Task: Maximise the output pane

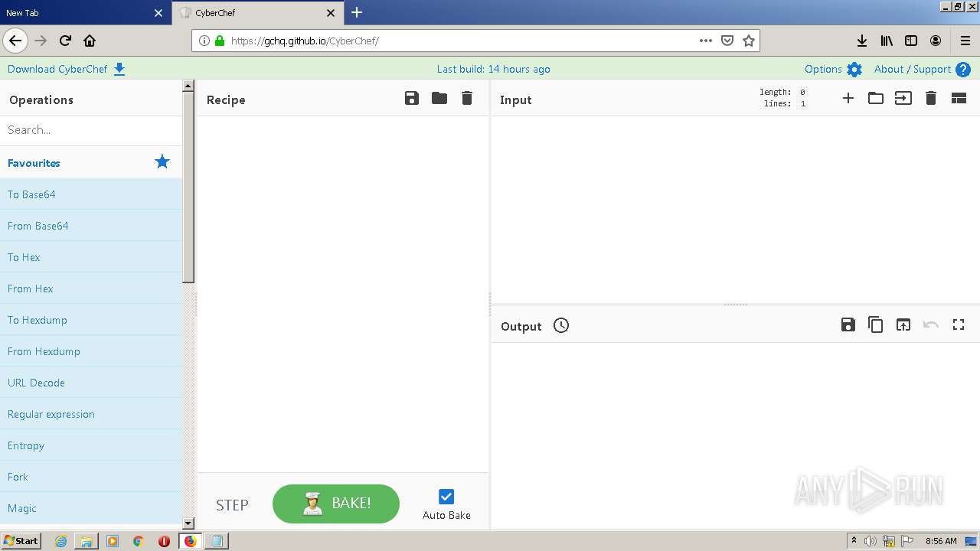Action: [959, 324]
